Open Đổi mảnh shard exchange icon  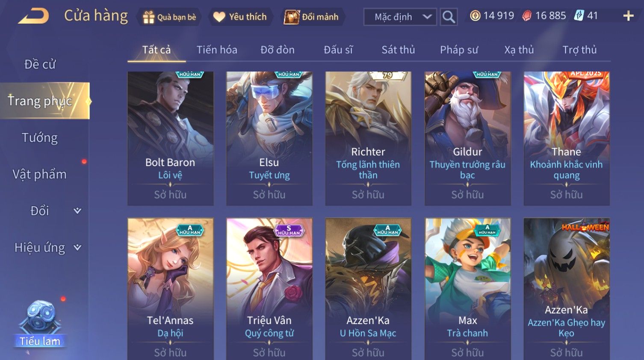[292, 17]
